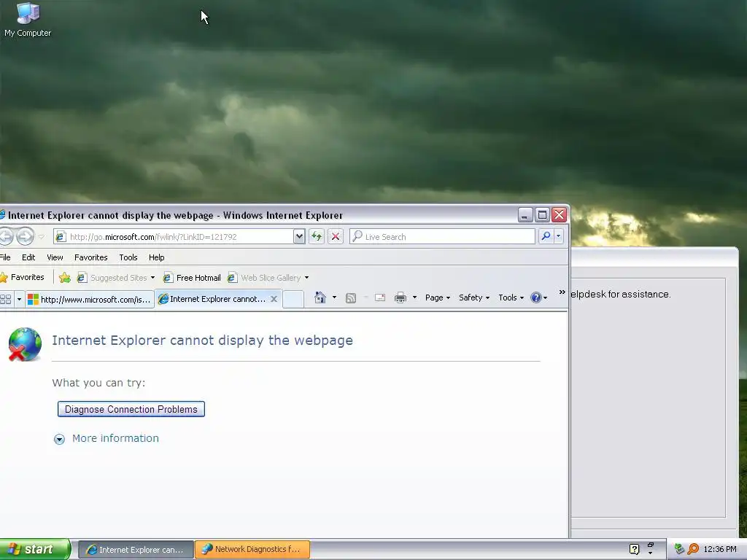Close the Internet Explorer cannot tab
Screen dimensions: 747x560
(x=274, y=299)
